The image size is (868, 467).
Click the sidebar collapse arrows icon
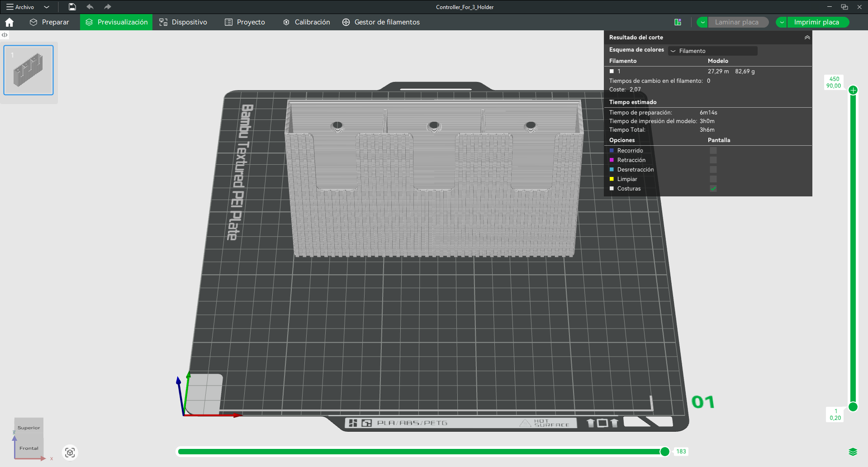pyautogui.click(x=5, y=35)
